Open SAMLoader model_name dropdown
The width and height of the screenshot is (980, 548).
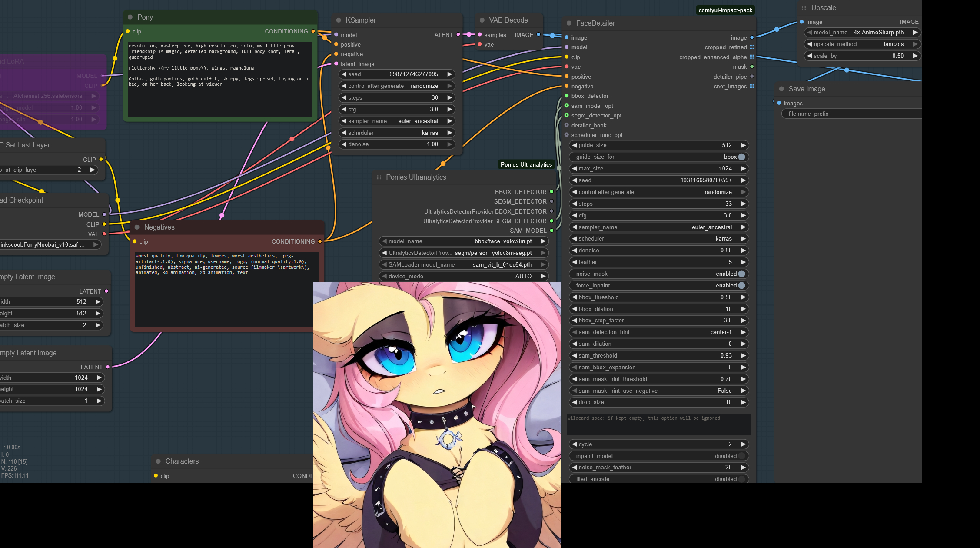[x=464, y=265]
